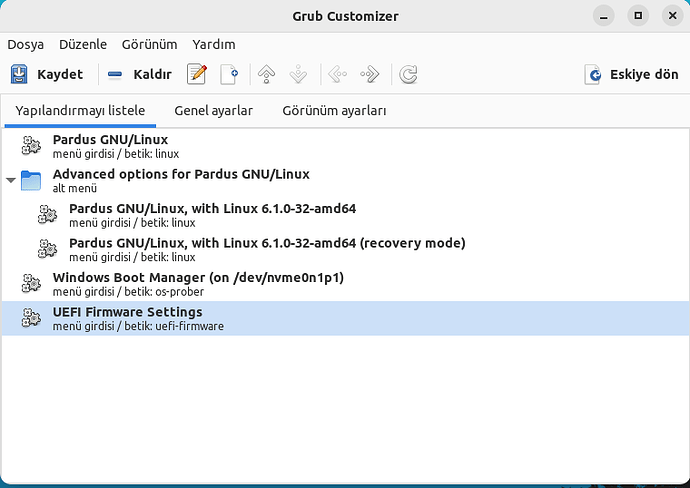
Task: Click Kaldır to remove selected entry
Action: coord(140,74)
